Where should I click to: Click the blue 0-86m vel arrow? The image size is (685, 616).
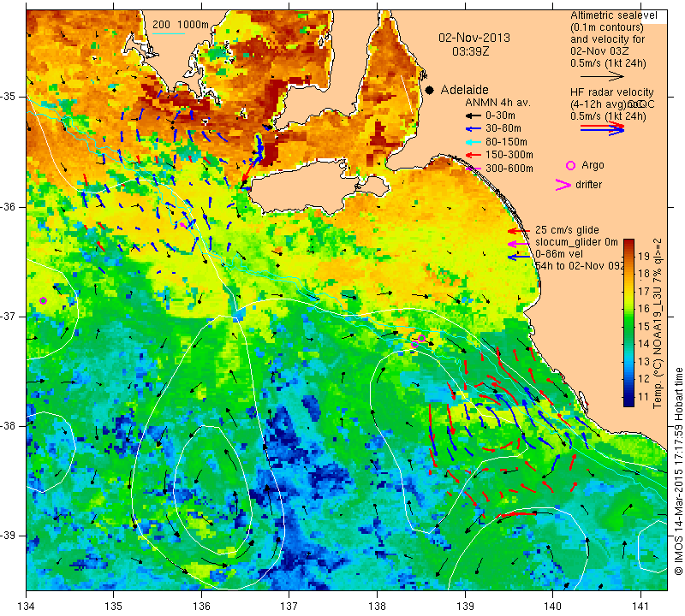coord(519,258)
